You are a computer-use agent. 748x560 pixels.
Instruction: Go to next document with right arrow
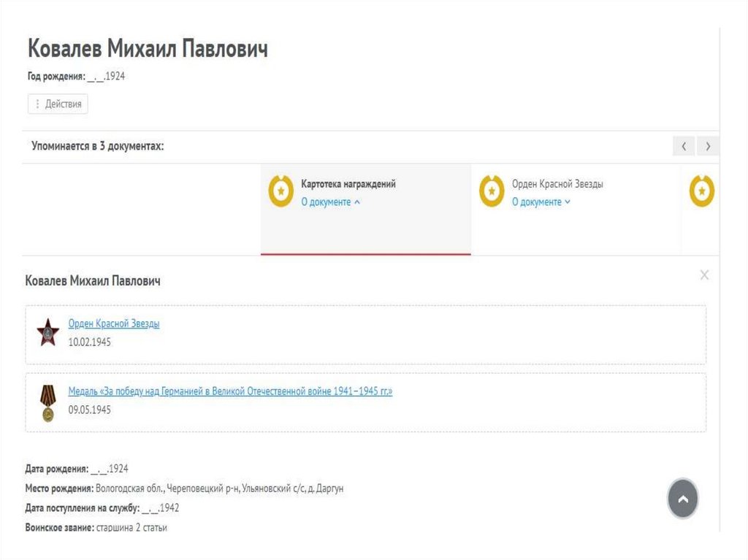pyautogui.click(x=708, y=146)
